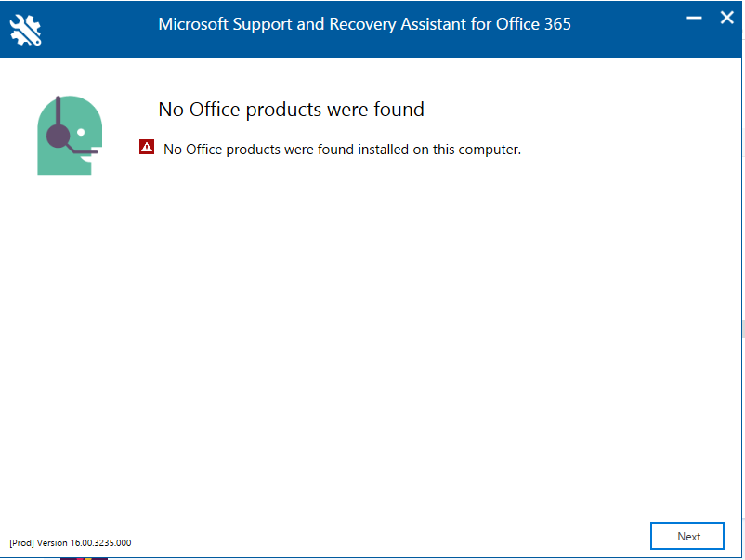Viewport: 745px width, 560px height.
Task: Click the version number 16.00.3235.000
Action: click(x=100, y=542)
